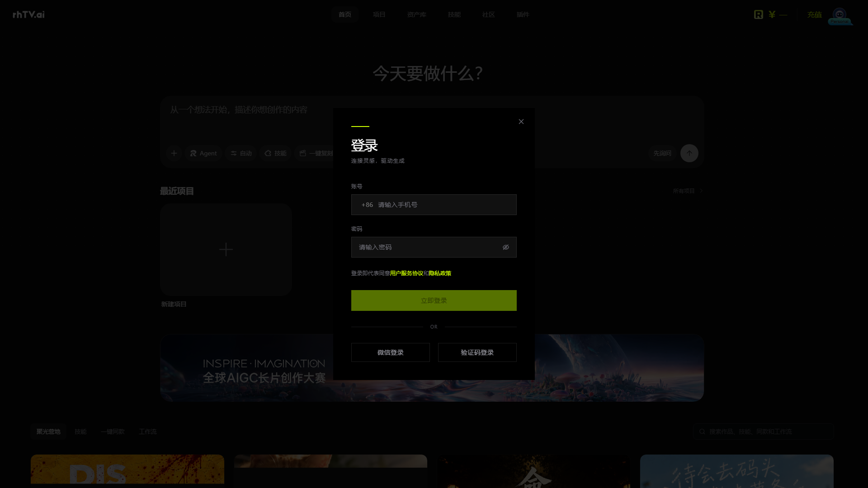Screen dimensions: 868x488
Task: Click the R coin icon in header
Action: (759, 14)
